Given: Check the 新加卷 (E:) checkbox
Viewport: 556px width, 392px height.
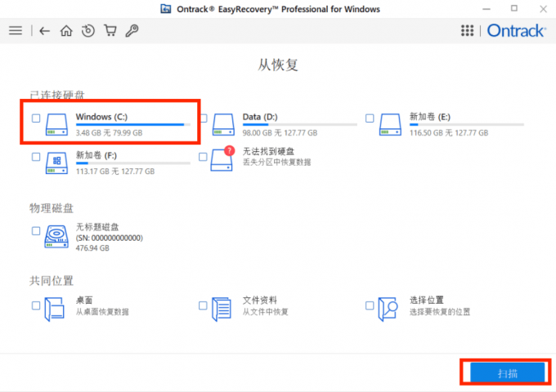Looking at the screenshot, I should click(x=370, y=118).
